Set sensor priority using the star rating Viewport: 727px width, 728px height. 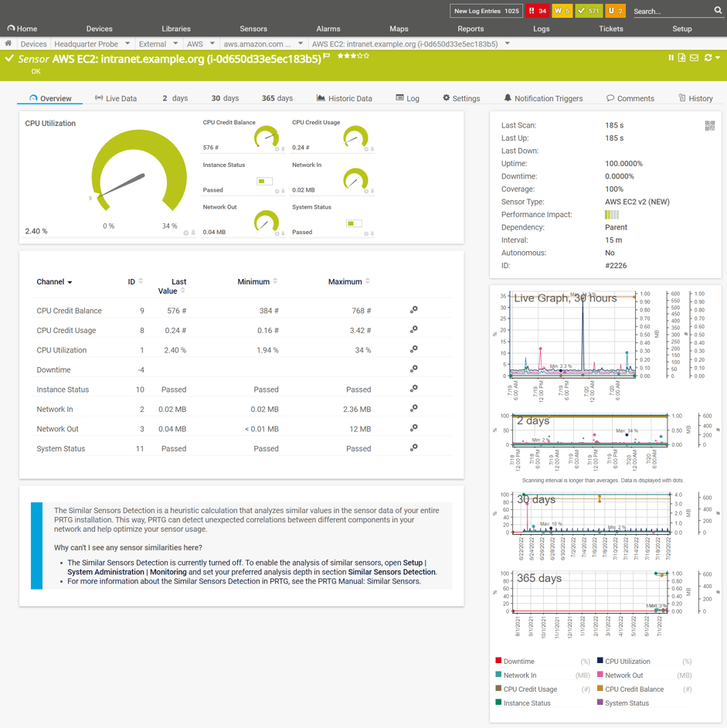click(x=352, y=55)
